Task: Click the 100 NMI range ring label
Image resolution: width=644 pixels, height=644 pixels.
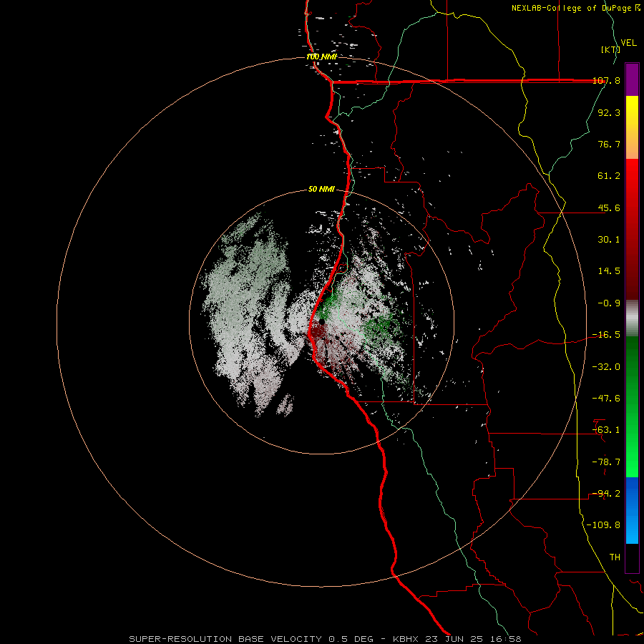Action: [x=321, y=57]
